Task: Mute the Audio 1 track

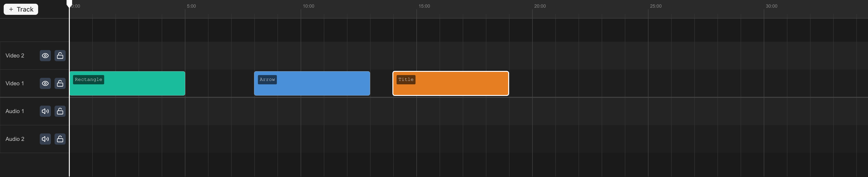Action: [45, 111]
